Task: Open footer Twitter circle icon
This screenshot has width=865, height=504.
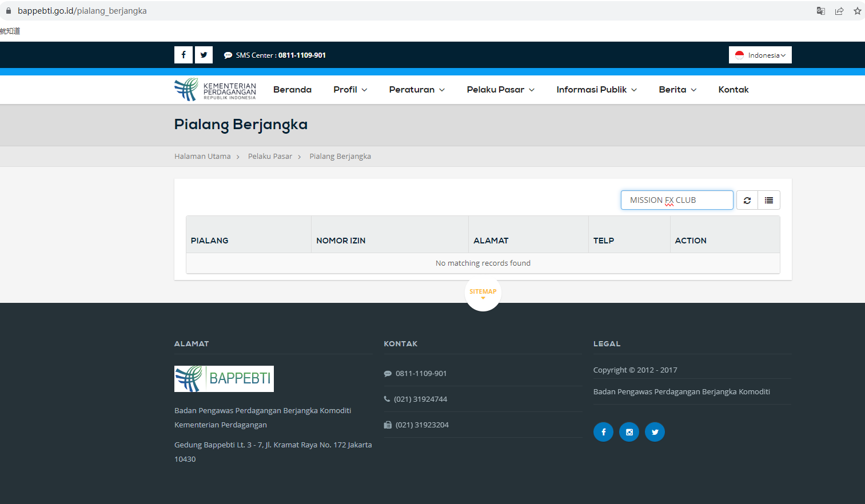Action: click(x=655, y=432)
